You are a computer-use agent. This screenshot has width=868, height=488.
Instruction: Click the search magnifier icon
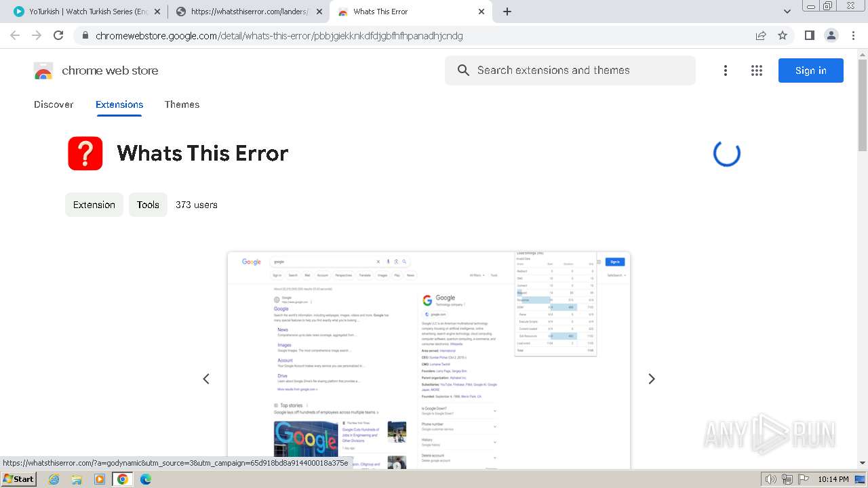point(463,70)
